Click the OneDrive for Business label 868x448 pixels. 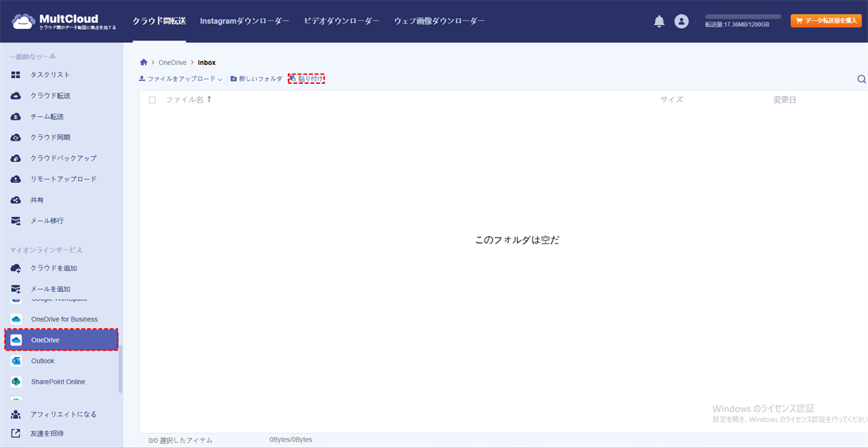[x=64, y=319]
